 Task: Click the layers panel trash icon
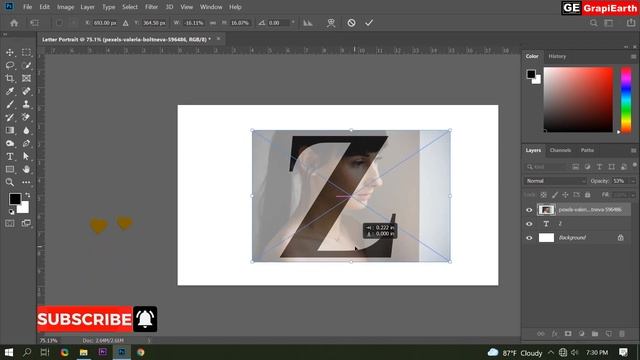[622, 333]
